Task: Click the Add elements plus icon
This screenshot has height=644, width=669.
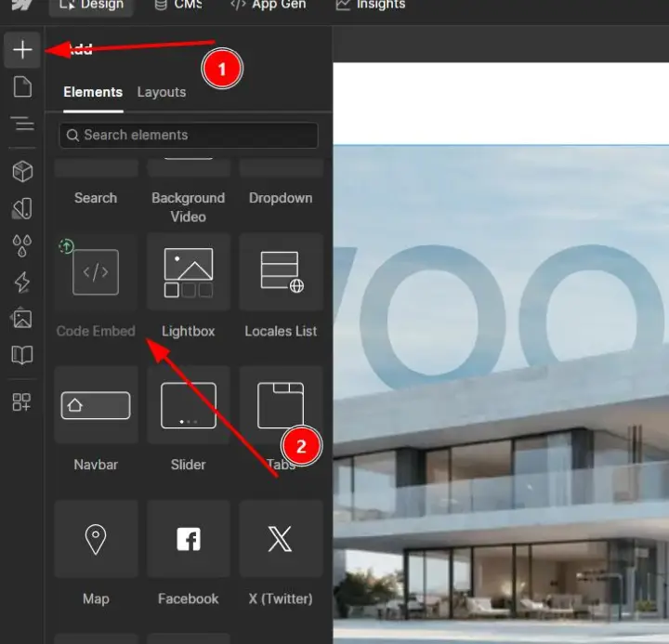Action: click(22, 49)
